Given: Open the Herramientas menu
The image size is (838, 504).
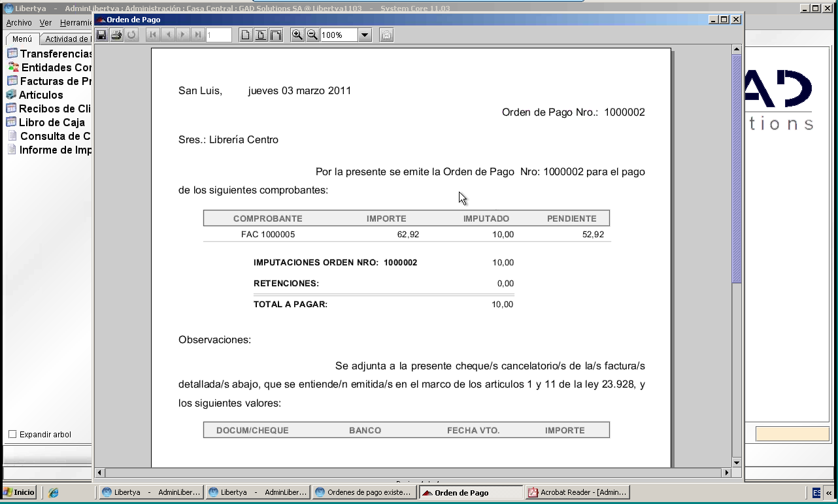Looking at the screenshot, I should pyautogui.click(x=76, y=23).
